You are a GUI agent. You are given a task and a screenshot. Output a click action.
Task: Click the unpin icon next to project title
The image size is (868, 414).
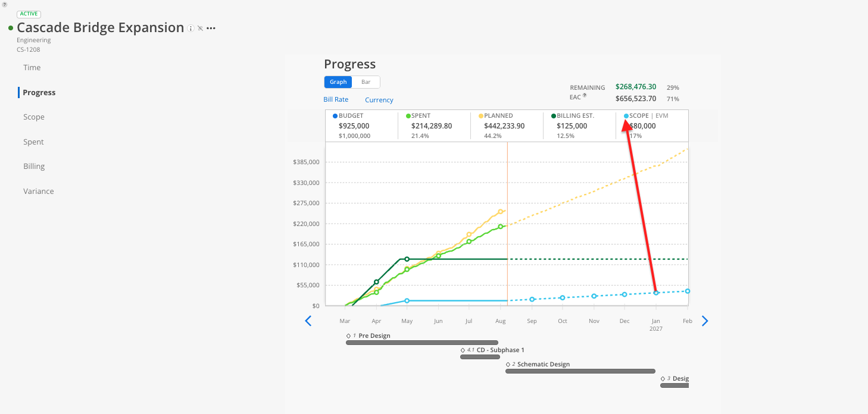(200, 29)
